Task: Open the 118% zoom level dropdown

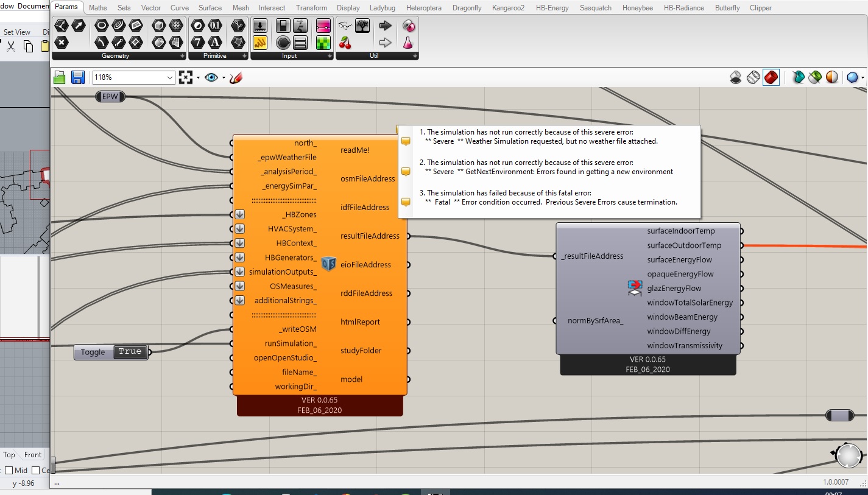Action: click(x=170, y=78)
